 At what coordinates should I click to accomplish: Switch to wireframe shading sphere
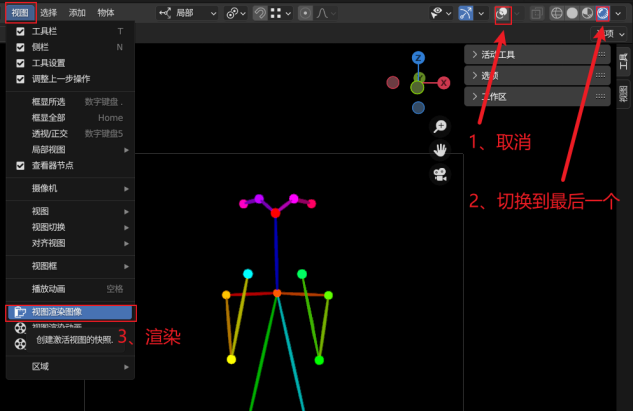pyautogui.click(x=557, y=13)
